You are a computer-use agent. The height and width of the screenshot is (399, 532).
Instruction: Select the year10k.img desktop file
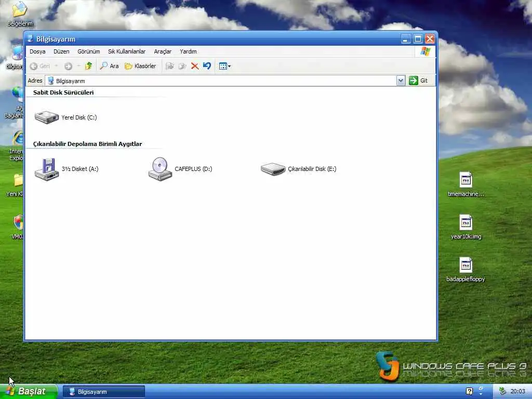pos(466,227)
